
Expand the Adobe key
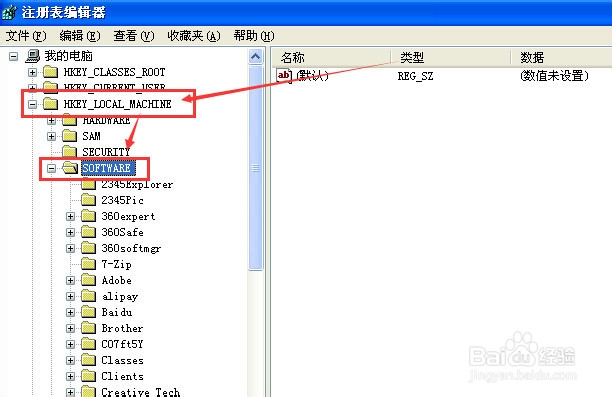(71, 280)
